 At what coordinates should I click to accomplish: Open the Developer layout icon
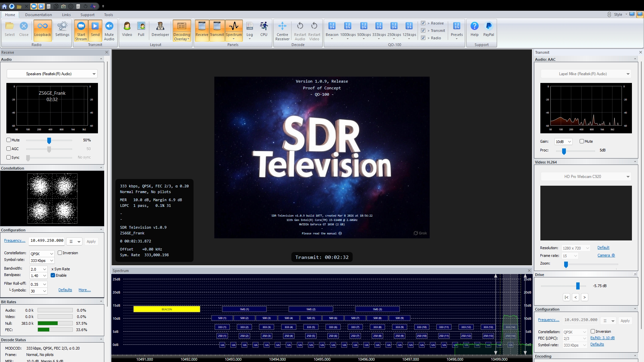click(x=160, y=30)
